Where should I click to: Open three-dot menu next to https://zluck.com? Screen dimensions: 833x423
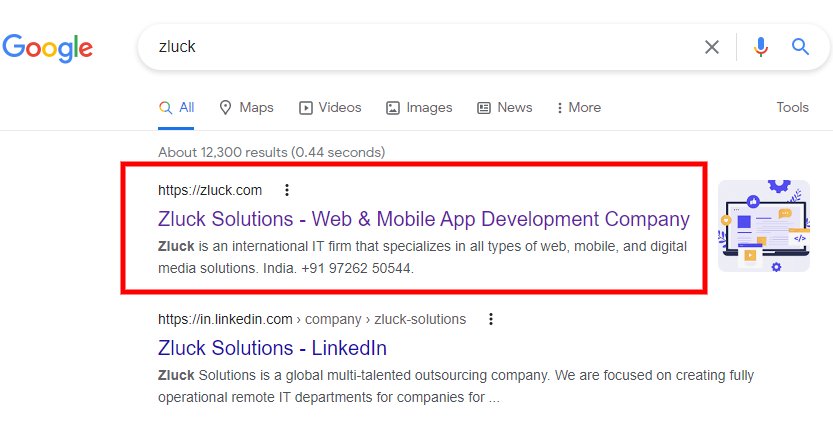point(287,190)
